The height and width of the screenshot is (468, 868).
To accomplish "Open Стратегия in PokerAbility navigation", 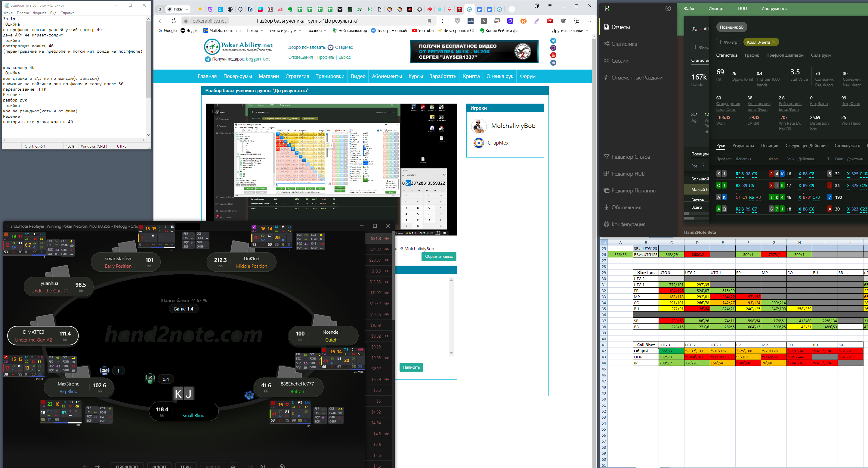I will click(297, 76).
